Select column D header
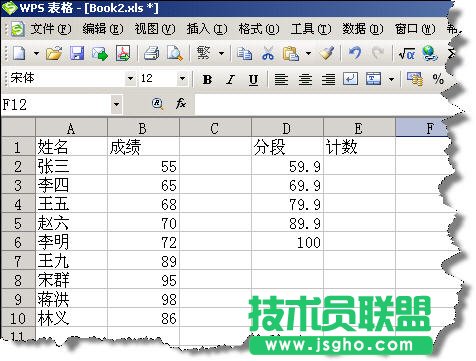Viewport: 476px width, 361px height. point(287,128)
